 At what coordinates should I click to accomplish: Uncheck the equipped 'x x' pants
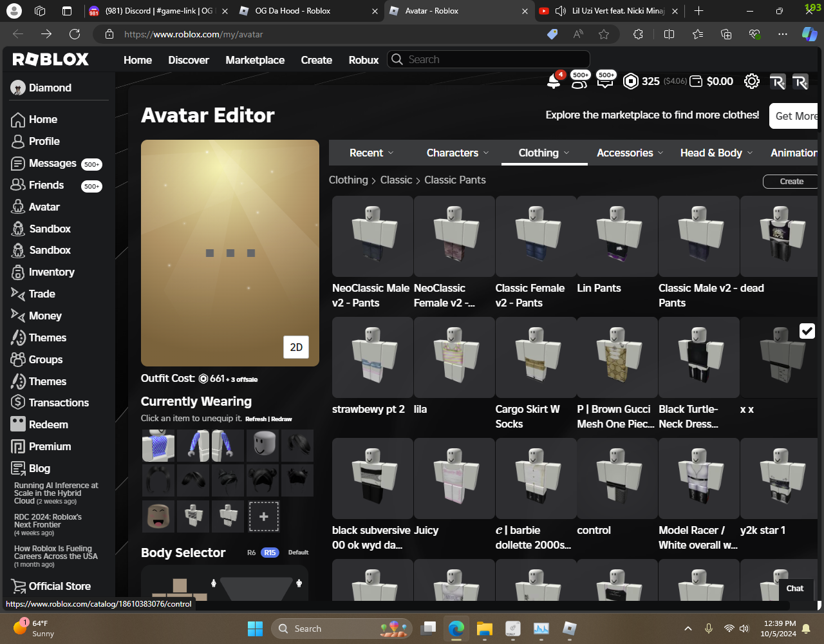tap(807, 331)
